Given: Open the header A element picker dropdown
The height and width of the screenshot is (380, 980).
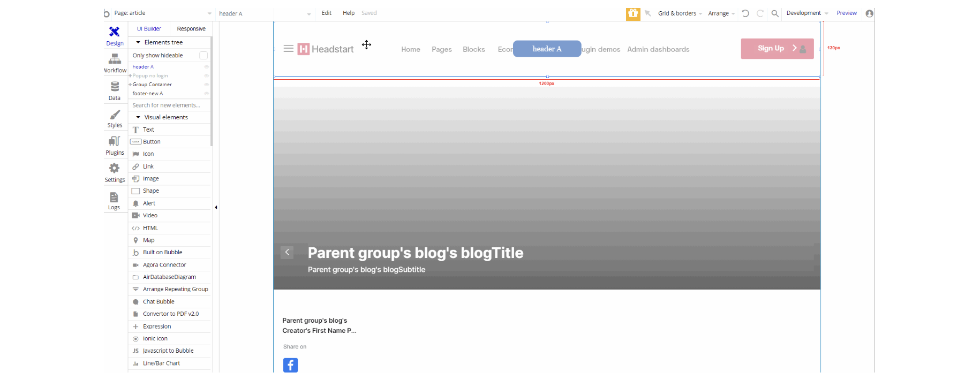Looking at the screenshot, I should coord(265,13).
